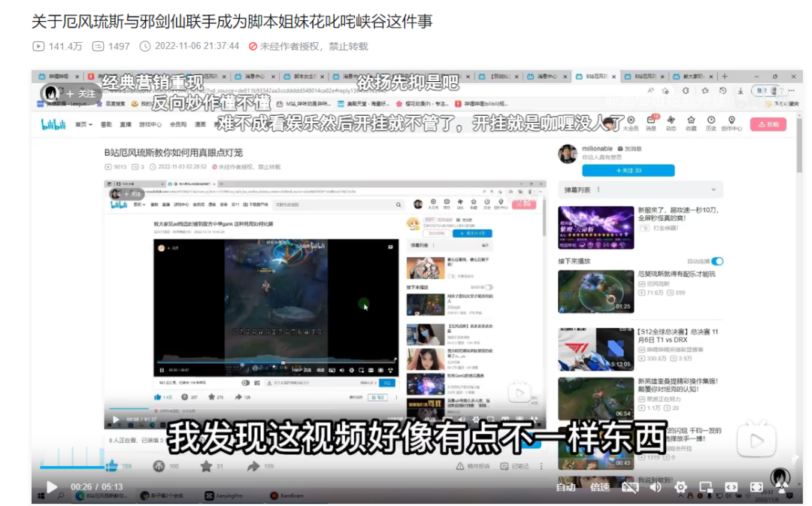Open 游戏中心 in the recorded navbar
The height and width of the screenshot is (506, 812).
150,124
